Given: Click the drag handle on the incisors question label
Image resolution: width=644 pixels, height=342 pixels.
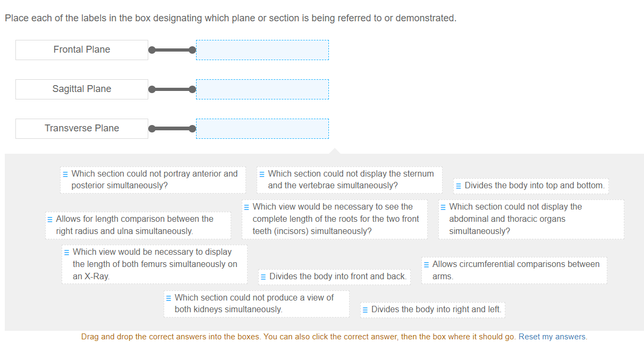Looking at the screenshot, I should coord(245,206).
